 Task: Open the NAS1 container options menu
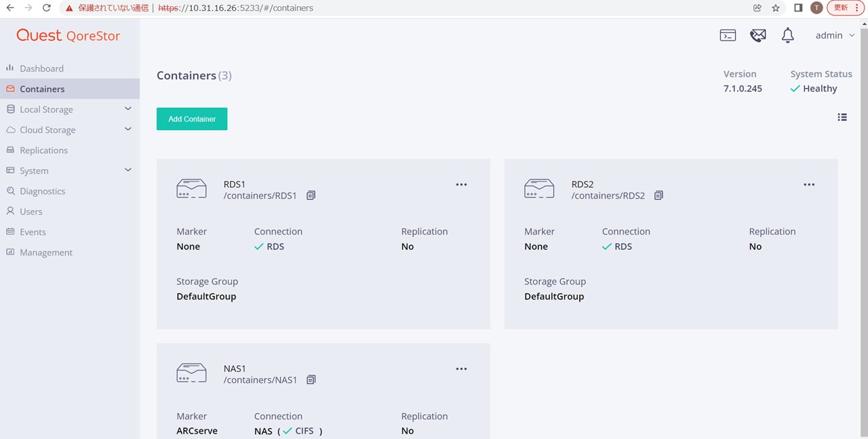coord(461,369)
